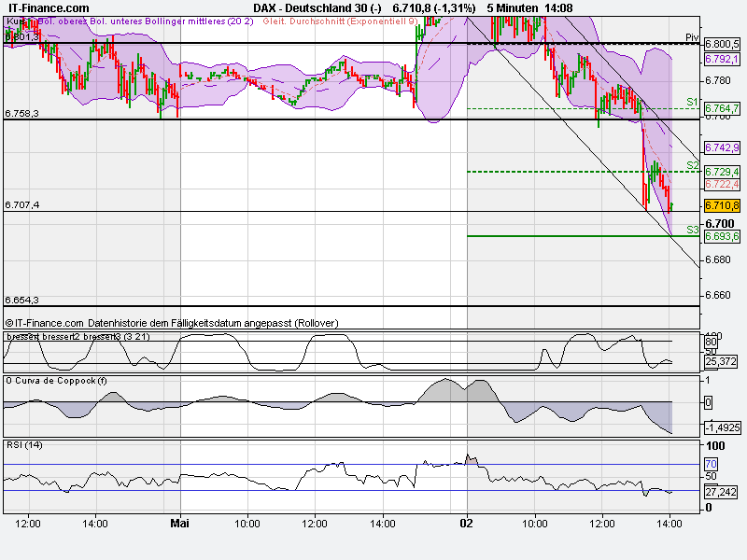The width and height of the screenshot is (747, 560).
Task: Select the current price label 6.710,8
Action: pyautogui.click(x=722, y=205)
